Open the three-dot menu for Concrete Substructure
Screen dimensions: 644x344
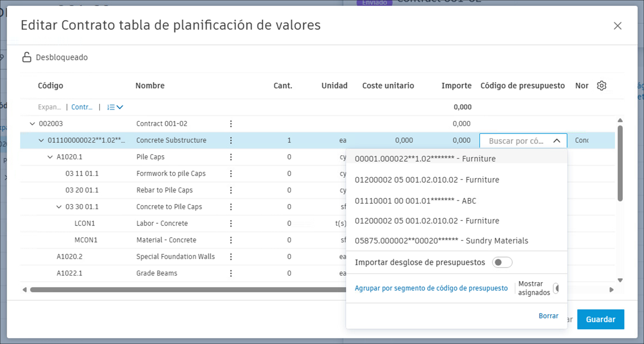231,140
